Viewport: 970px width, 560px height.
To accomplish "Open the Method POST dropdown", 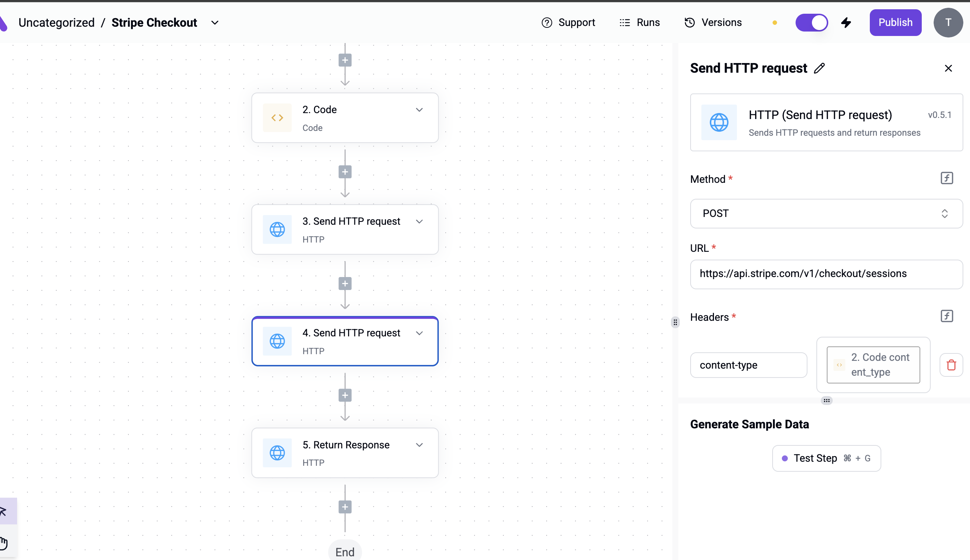I will pyautogui.click(x=826, y=214).
